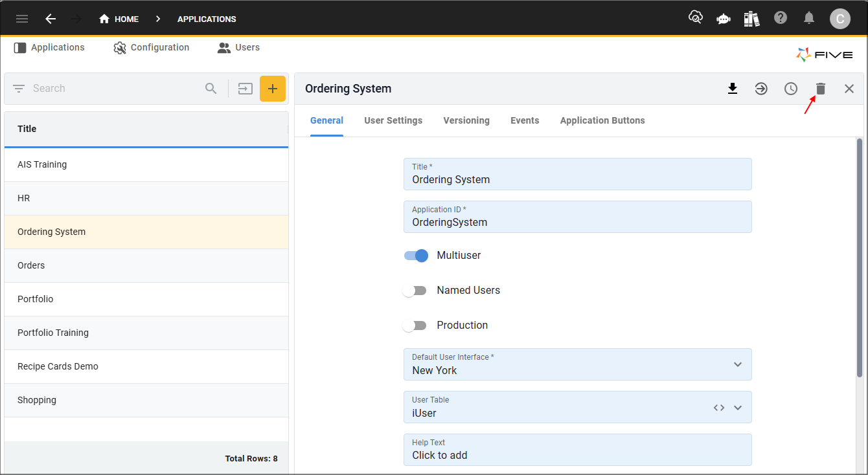The image size is (868, 475).
Task: Toggle the Production switch
Action: tap(415, 326)
